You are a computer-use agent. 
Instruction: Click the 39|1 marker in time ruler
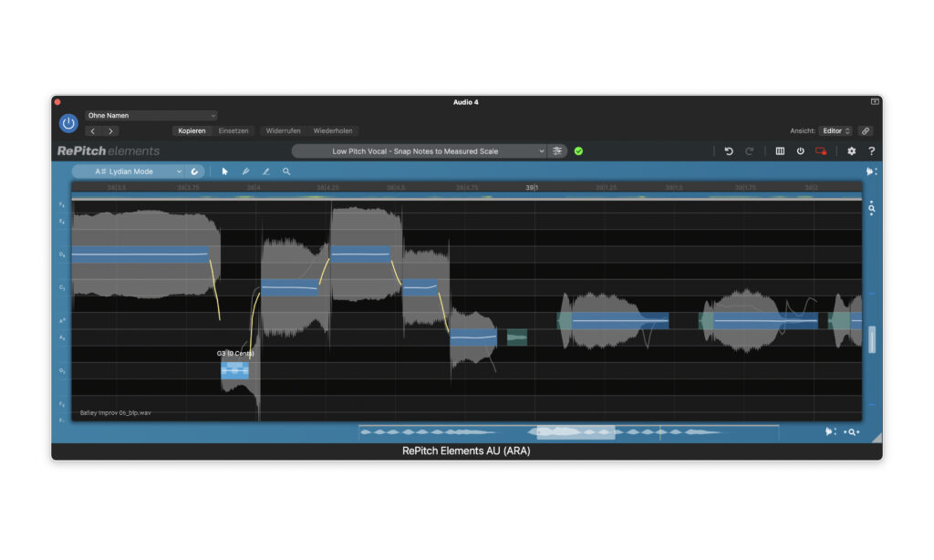click(x=532, y=187)
